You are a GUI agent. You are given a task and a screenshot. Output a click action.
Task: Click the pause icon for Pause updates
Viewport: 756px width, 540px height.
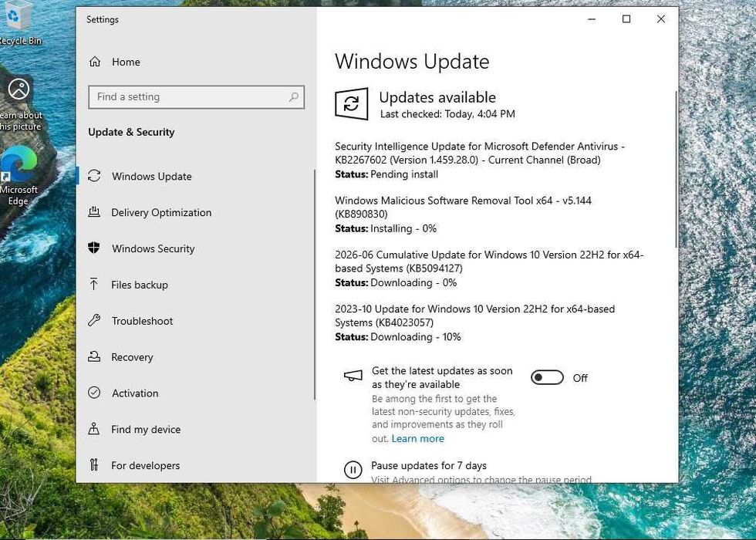pos(353,470)
